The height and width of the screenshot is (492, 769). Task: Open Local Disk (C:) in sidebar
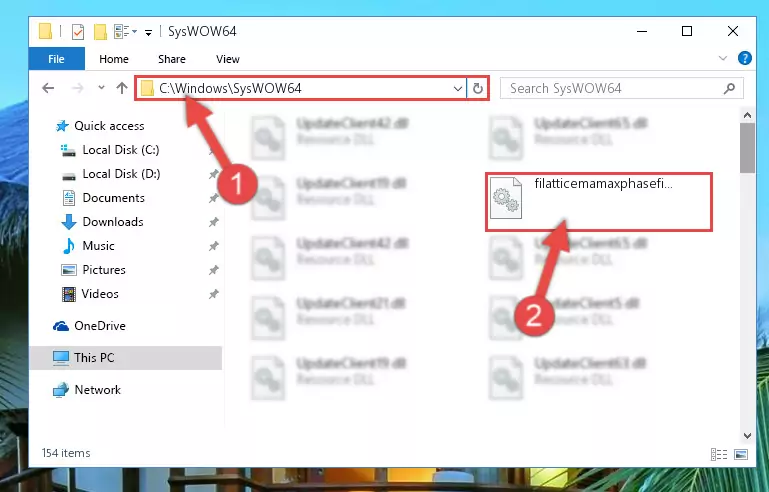[121, 150]
